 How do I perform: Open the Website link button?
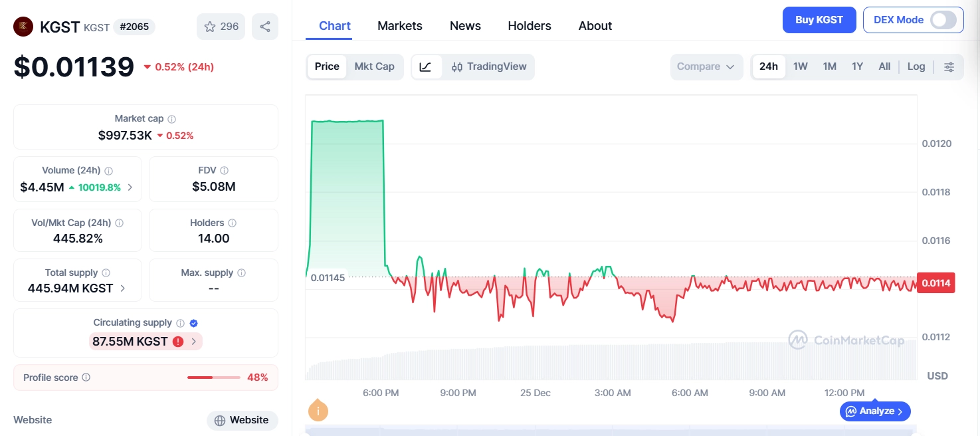coord(242,420)
